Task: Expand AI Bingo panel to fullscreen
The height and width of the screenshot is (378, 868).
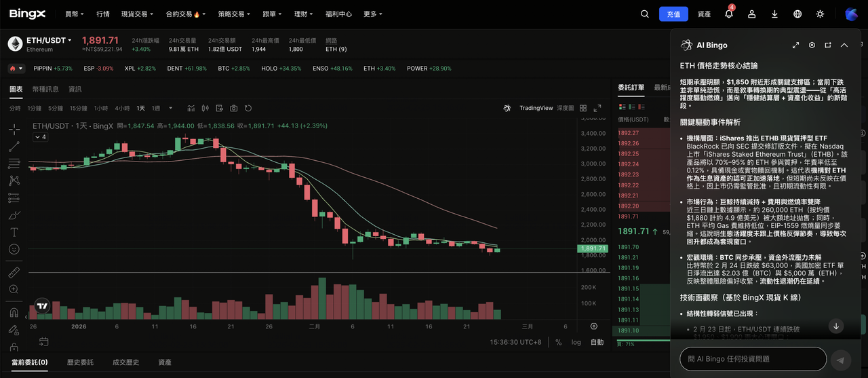Action: [795, 45]
